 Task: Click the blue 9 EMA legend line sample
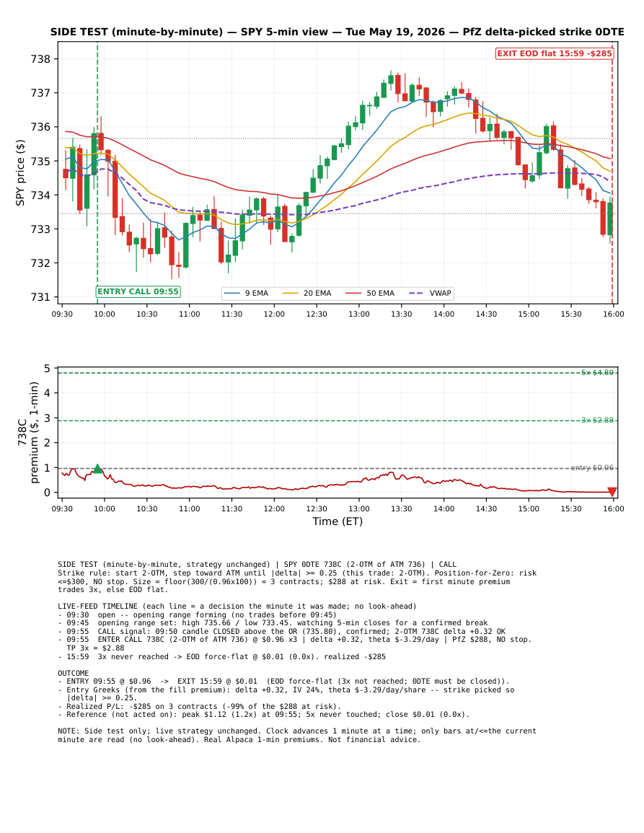click(232, 294)
